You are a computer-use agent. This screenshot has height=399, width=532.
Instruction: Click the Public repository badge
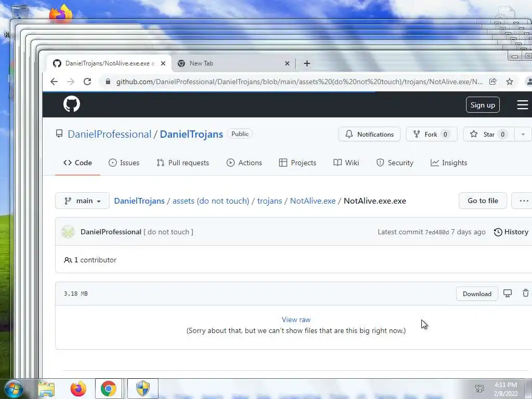tap(240, 134)
